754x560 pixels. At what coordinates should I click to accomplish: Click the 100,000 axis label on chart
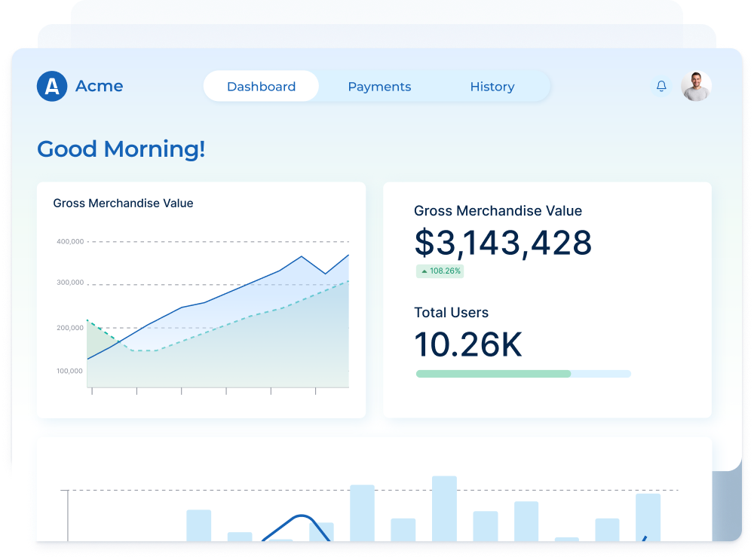click(69, 371)
